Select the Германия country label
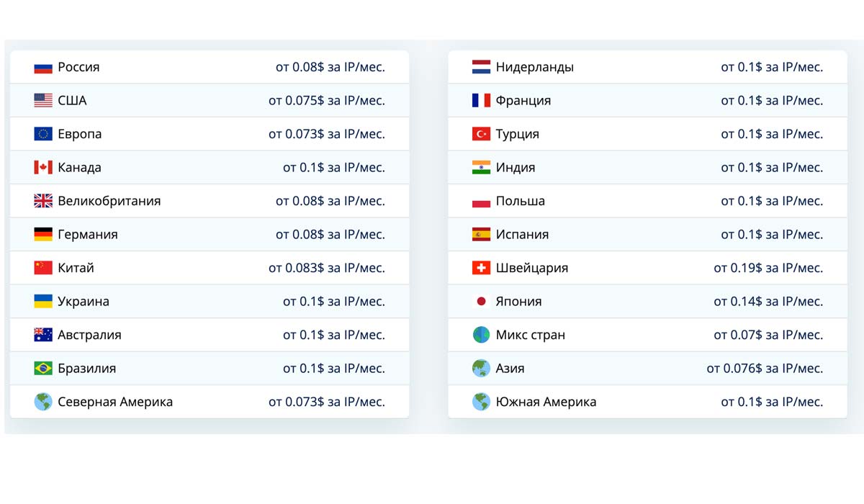Image resolution: width=864 pixels, height=504 pixels. tap(88, 235)
